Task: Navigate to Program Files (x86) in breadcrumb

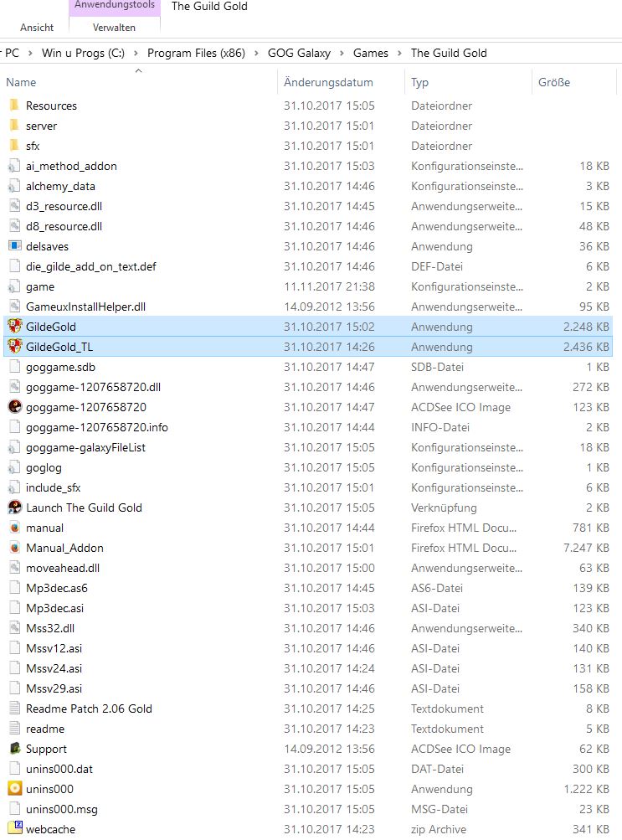Action: [x=196, y=53]
